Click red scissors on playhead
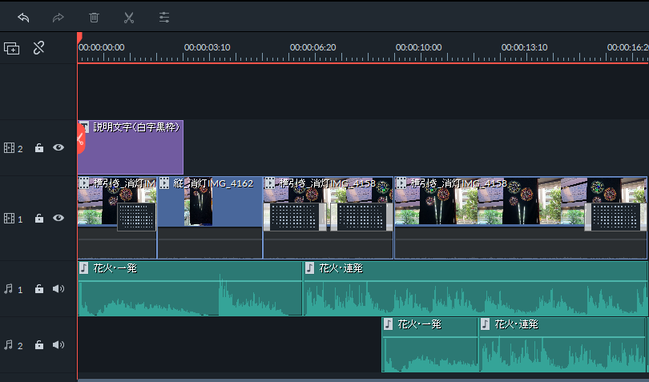649x382 pixels. (81, 139)
